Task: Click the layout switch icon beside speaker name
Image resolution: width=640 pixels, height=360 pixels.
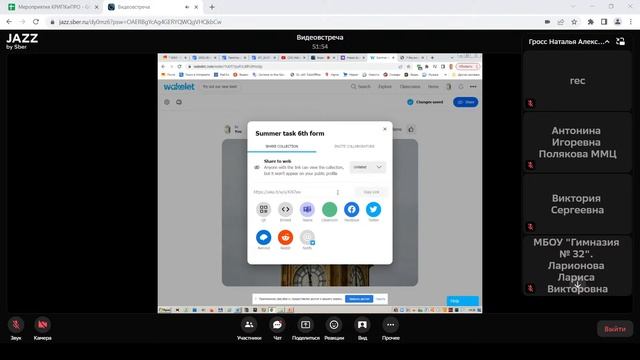Action: [620, 42]
